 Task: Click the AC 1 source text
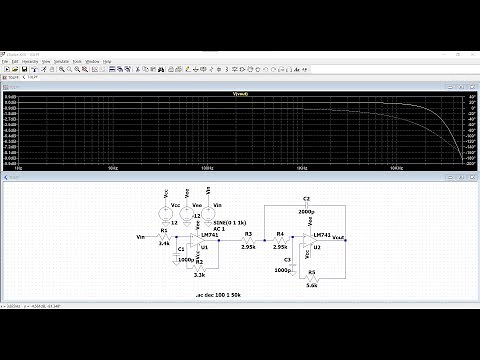pos(219,229)
